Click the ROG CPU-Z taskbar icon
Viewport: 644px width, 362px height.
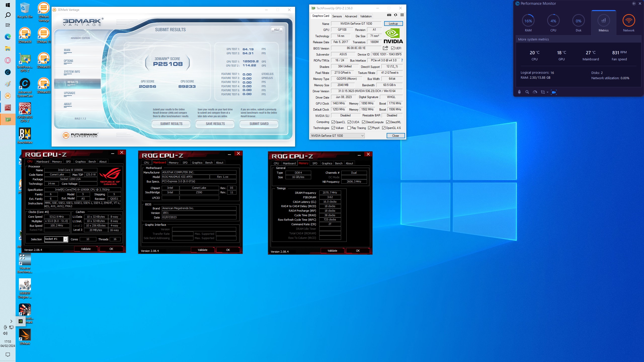pos(8,108)
